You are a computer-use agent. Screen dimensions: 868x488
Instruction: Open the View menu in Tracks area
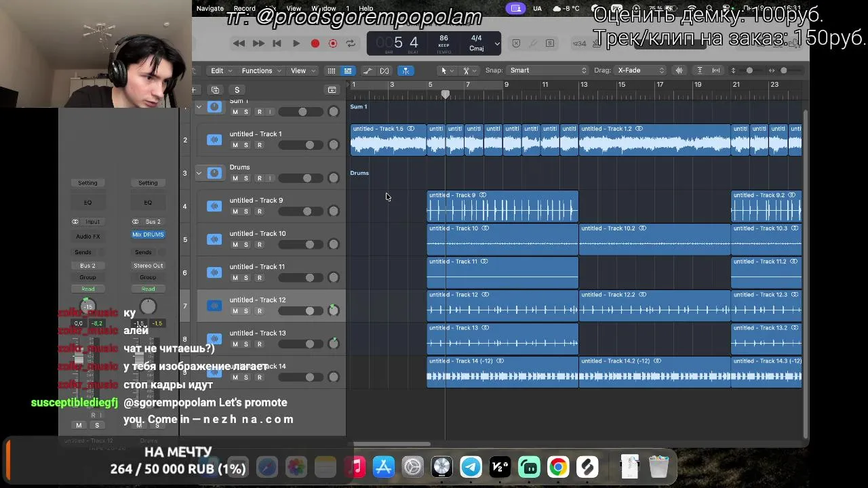303,70
